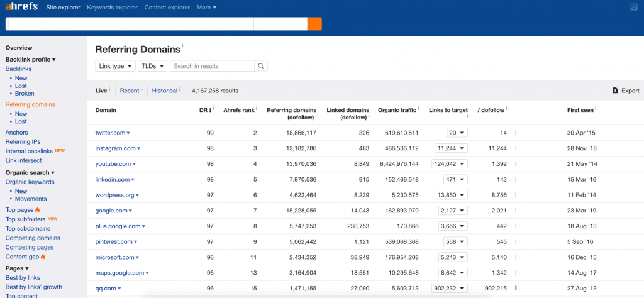
Task: Open the TLDs filter dropdown
Action: click(x=153, y=66)
